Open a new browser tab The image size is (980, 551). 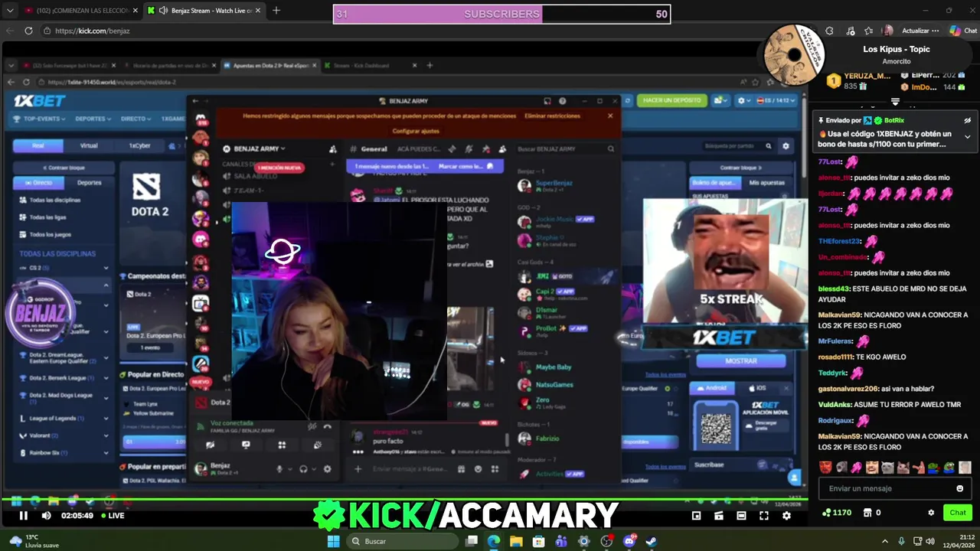276,11
